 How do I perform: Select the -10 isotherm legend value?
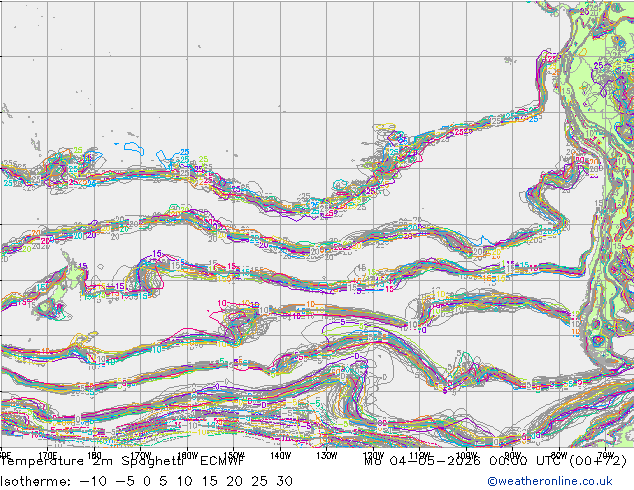(93, 481)
